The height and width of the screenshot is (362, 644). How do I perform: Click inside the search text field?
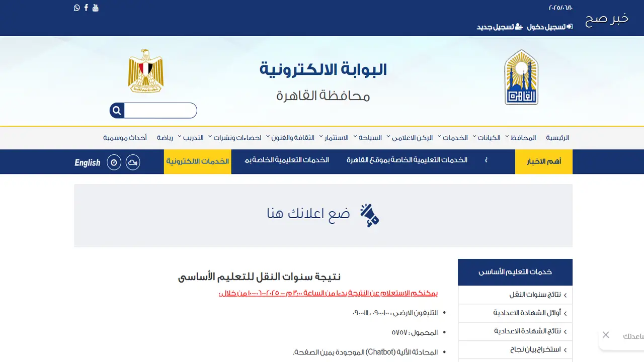160,111
